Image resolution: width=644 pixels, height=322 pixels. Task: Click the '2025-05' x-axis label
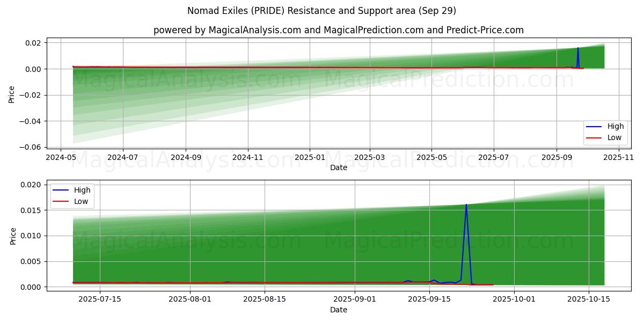[431, 157]
